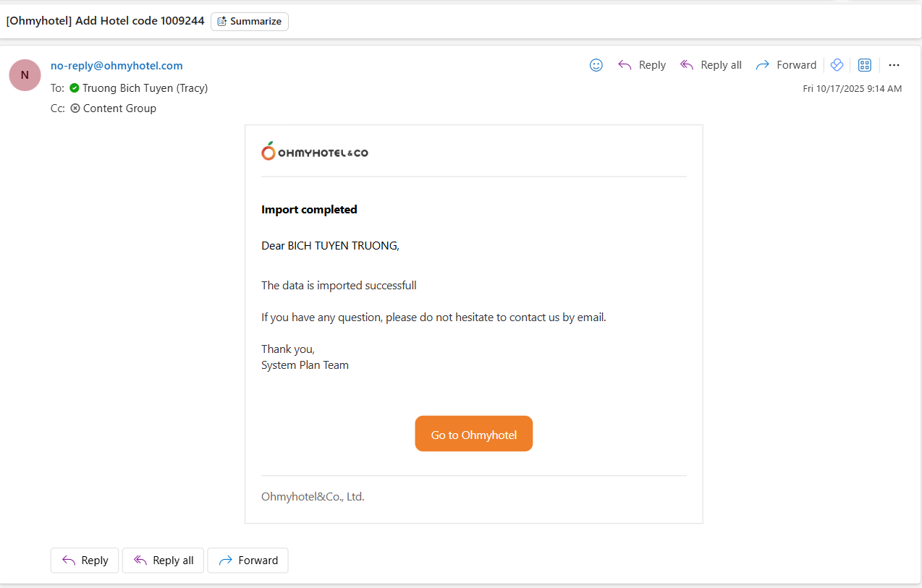This screenshot has height=588, width=922.
Task: Forward the email from the header toolbar
Action: tap(786, 65)
